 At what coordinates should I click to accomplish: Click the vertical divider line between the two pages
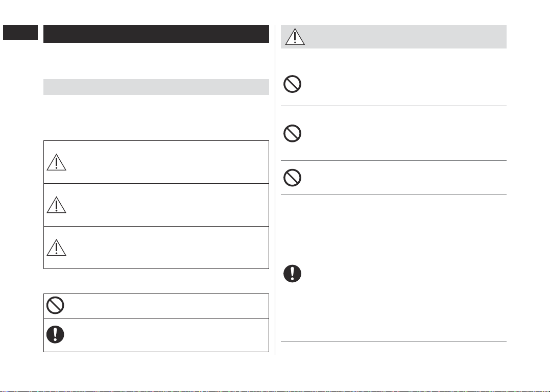coord(275,190)
